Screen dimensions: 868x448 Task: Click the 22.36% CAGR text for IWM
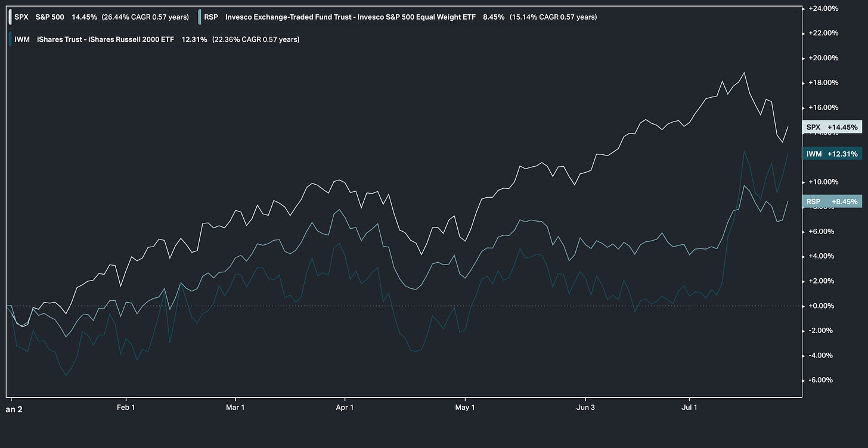[x=256, y=39]
